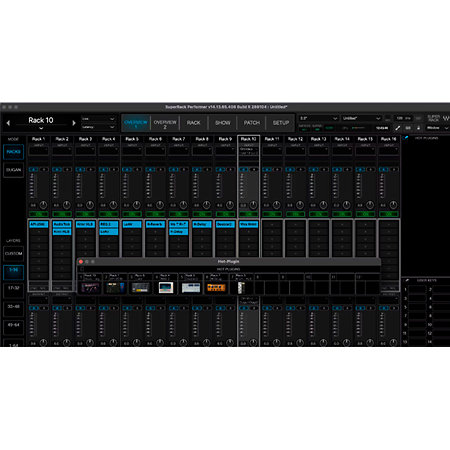Open the Setup tab

[281, 123]
